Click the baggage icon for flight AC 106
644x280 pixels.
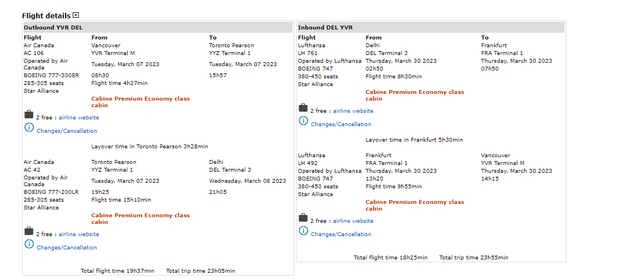tap(29, 114)
